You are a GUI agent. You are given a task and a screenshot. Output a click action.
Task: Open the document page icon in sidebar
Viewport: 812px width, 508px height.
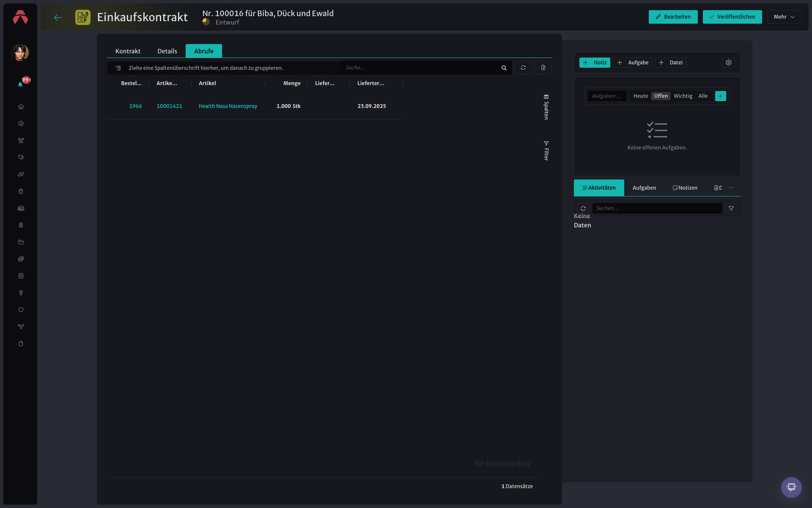pyautogui.click(x=21, y=344)
